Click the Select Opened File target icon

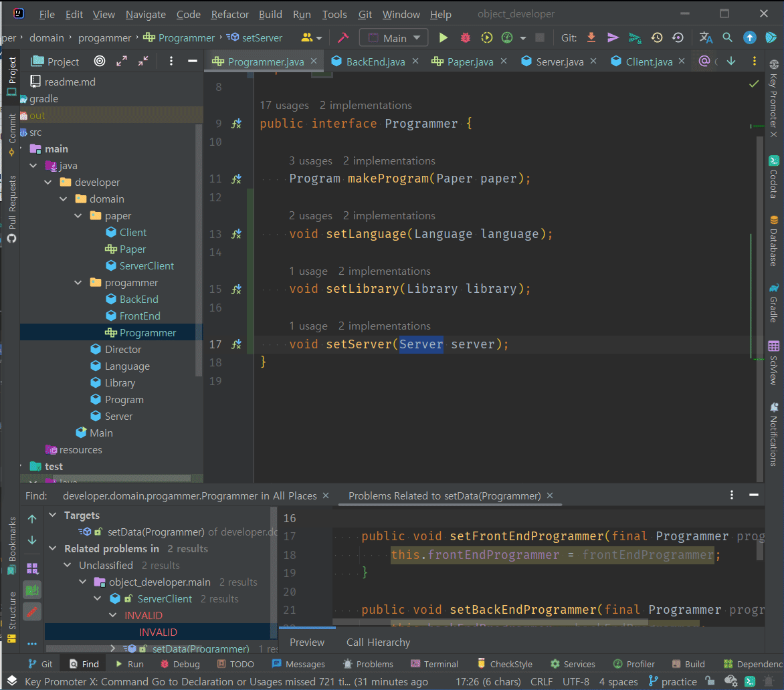point(100,62)
